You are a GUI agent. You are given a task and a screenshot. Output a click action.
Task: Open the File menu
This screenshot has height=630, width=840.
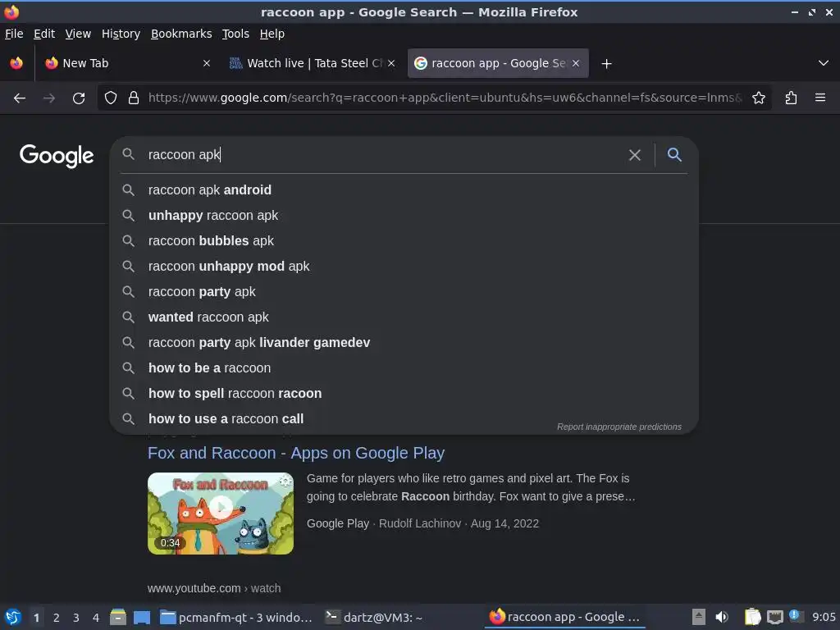pos(14,34)
